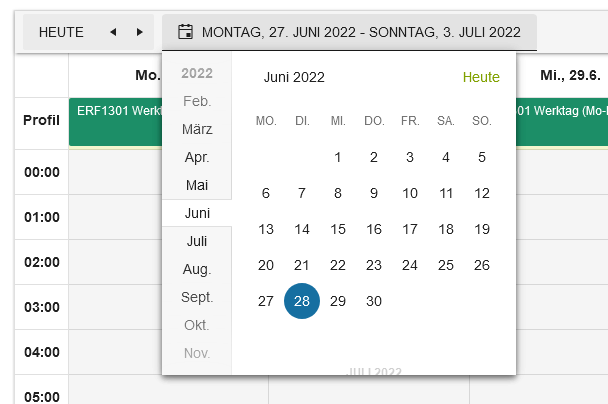This screenshot has width=608, height=404.
Task: Pick June 15 in the calendar
Action: (338, 229)
